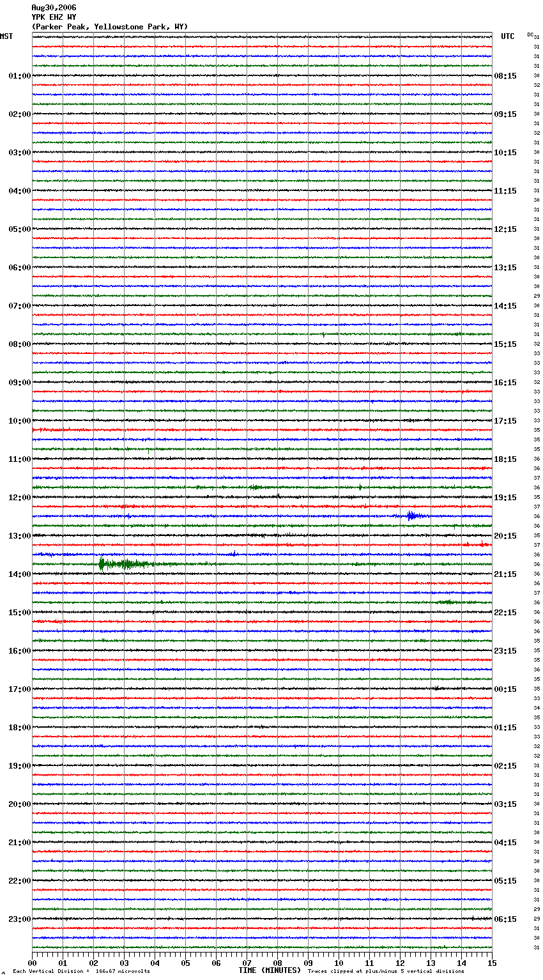Select the 07:00 MST time label
The height and width of the screenshot is (980, 543).
pos(19,306)
